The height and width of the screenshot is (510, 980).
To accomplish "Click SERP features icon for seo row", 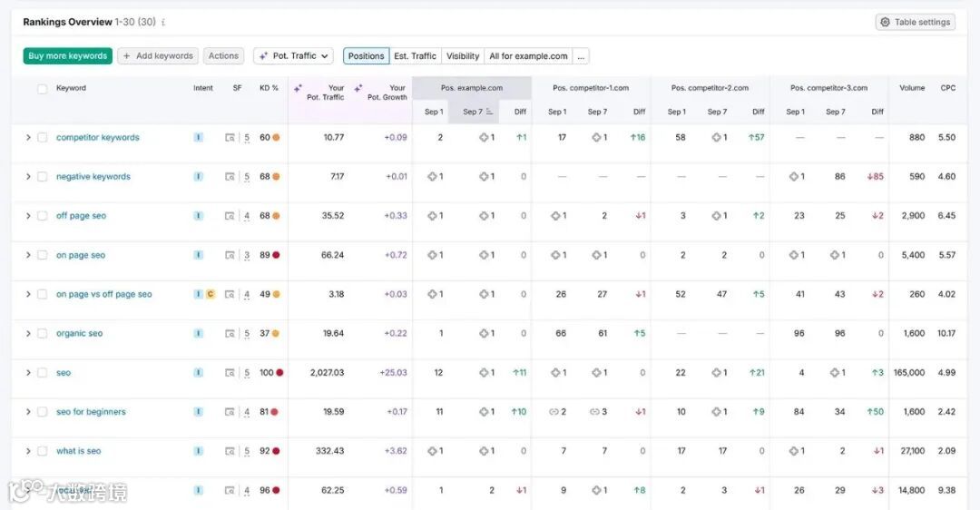I will [230, 372].
